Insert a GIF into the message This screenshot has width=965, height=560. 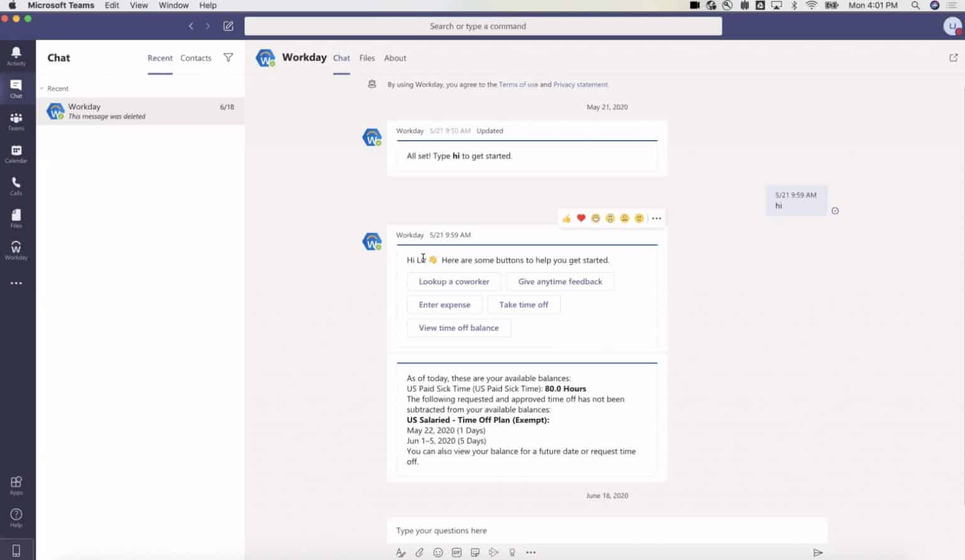(x=456, y=552)
